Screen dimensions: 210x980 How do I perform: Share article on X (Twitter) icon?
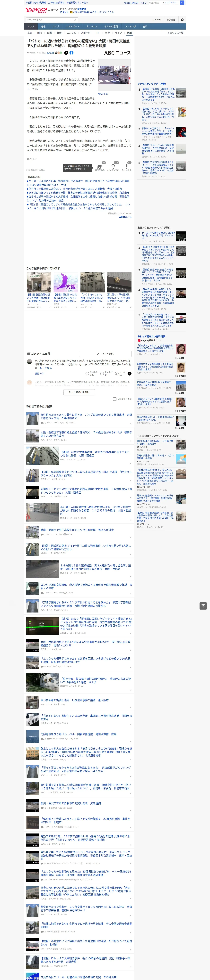pos(66,53)
